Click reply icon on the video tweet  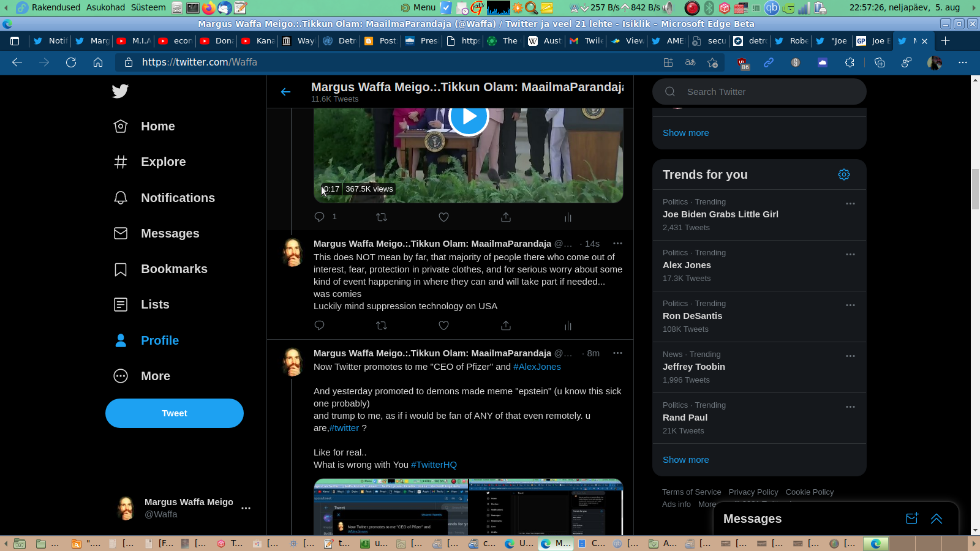pyautogui.click(x=319, y=217)
